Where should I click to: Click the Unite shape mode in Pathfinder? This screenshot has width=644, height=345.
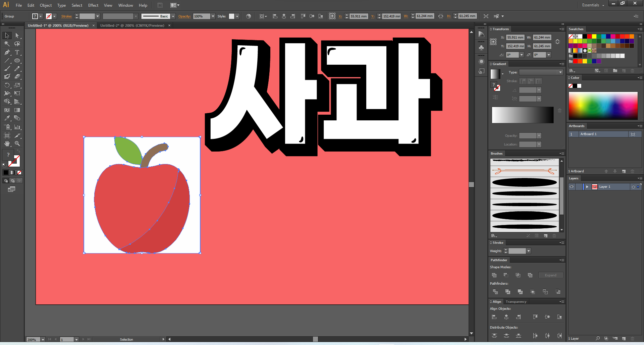coord(494,275)
